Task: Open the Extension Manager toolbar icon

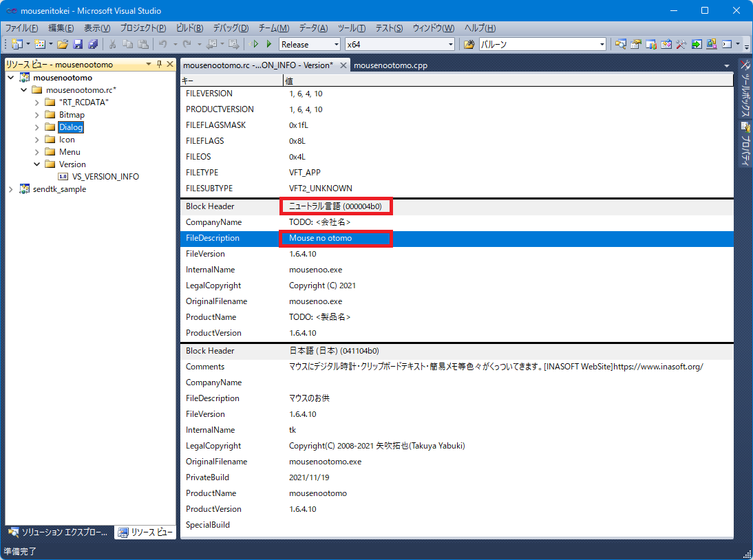Action: click(x=712, y=44)
